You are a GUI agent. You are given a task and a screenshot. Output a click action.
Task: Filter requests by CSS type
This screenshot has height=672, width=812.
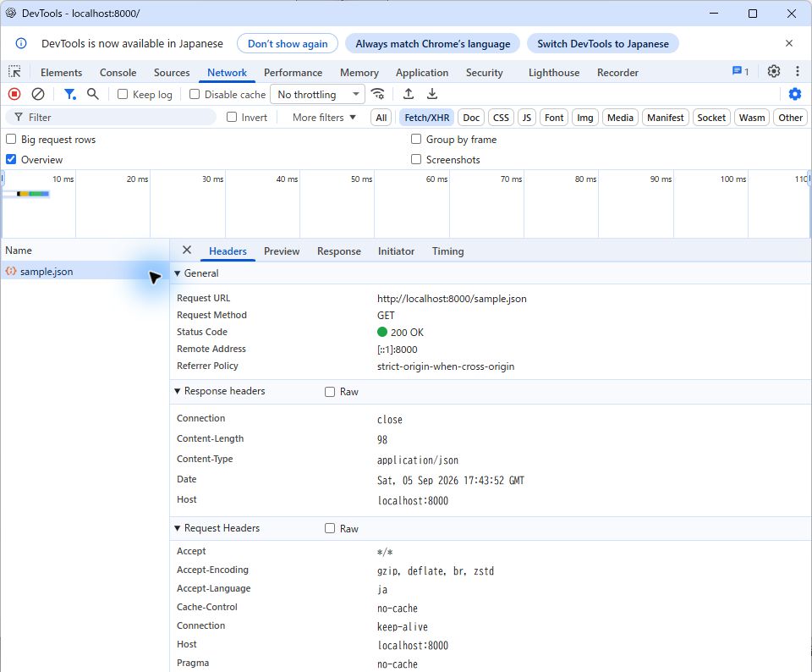501,118
